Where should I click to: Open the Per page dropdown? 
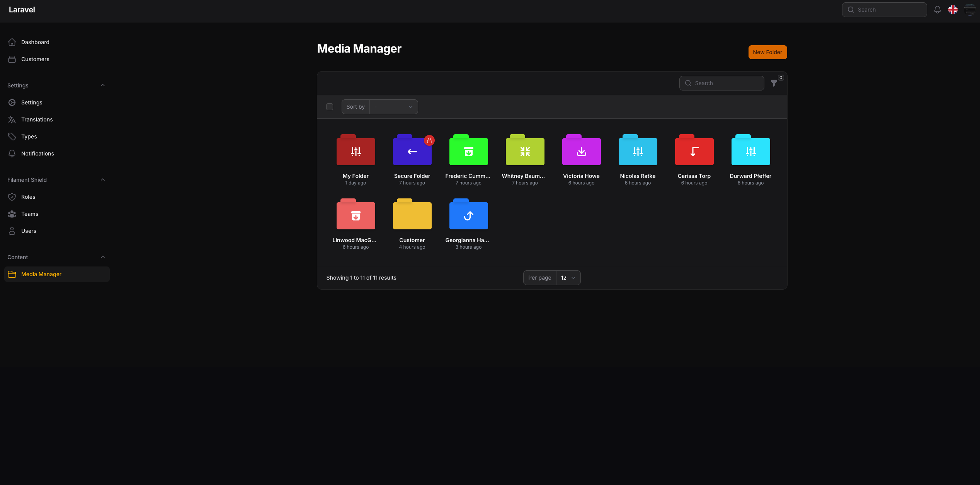click(x=568, y=278)
